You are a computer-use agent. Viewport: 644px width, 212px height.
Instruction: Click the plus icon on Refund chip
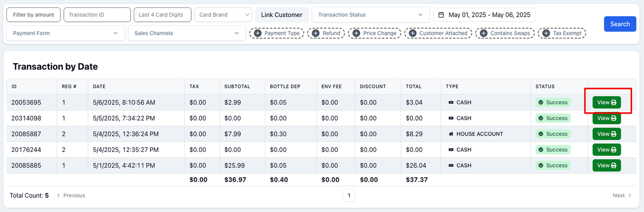tap(316, 33)
